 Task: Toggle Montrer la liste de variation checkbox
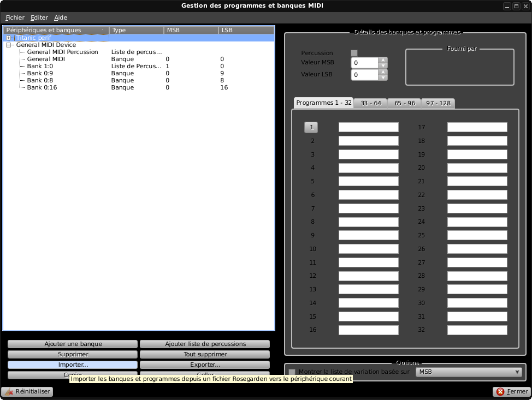click(292, 372)
